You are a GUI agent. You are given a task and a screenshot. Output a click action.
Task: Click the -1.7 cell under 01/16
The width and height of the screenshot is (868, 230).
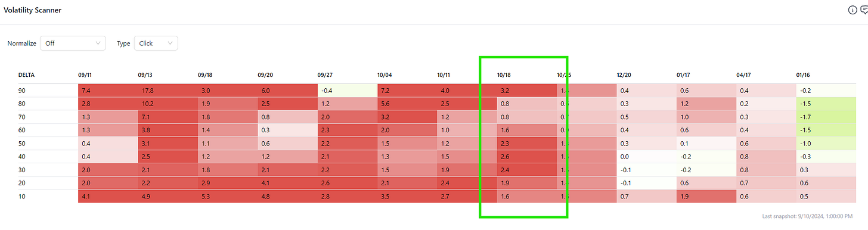click(x=826, y=117)
